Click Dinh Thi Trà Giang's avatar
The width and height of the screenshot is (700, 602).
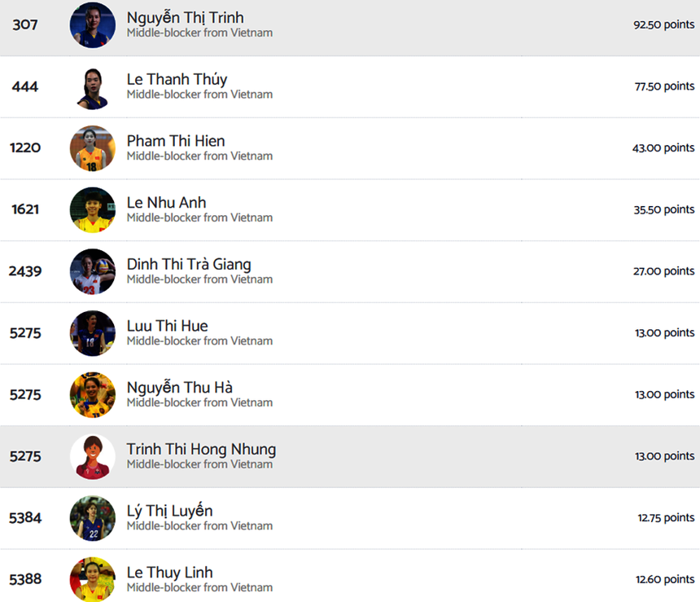pyautogui.click(x=92, y=272)
